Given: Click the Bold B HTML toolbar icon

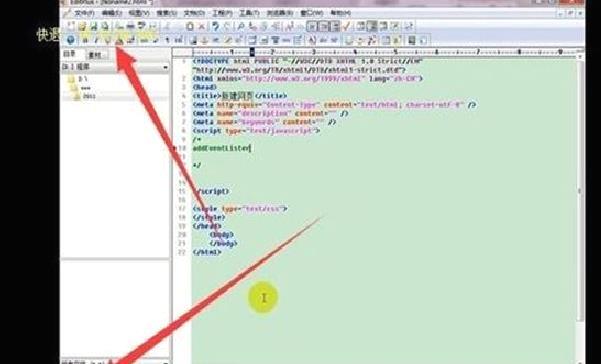Looking at the screenshot, I should point(85,40).
